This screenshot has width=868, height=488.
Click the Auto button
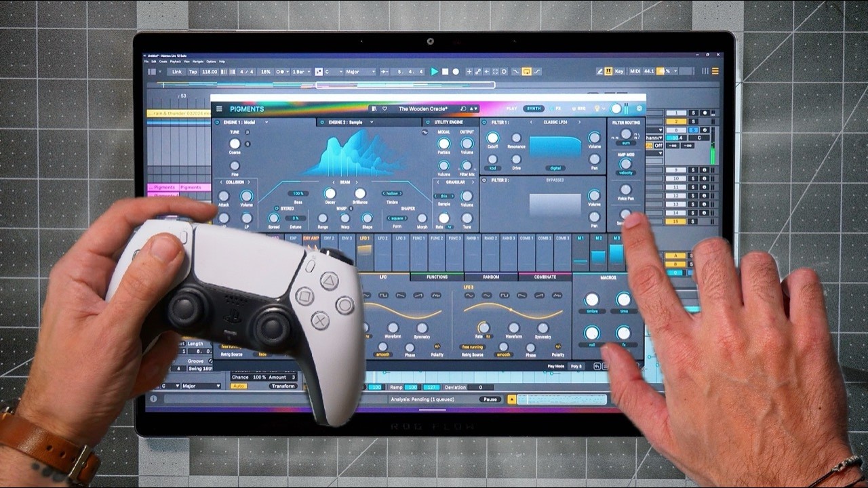239,386
